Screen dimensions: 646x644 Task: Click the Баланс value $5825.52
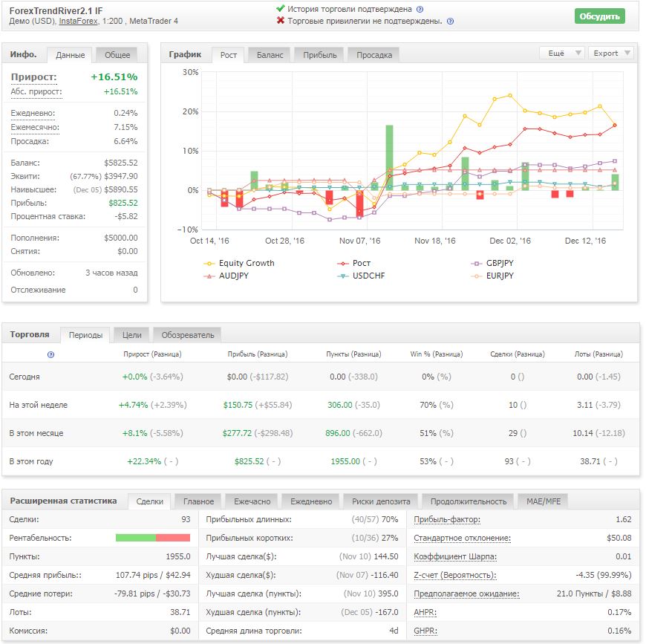121,163
